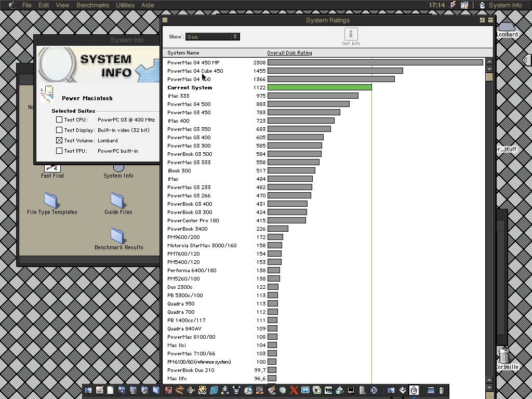Image resolution: width=532 pixels, height=399 pixels.
Task: Click the System Ratings scrollbar up arrow at top
Action: pyautogui.click(x=489, y=61)
